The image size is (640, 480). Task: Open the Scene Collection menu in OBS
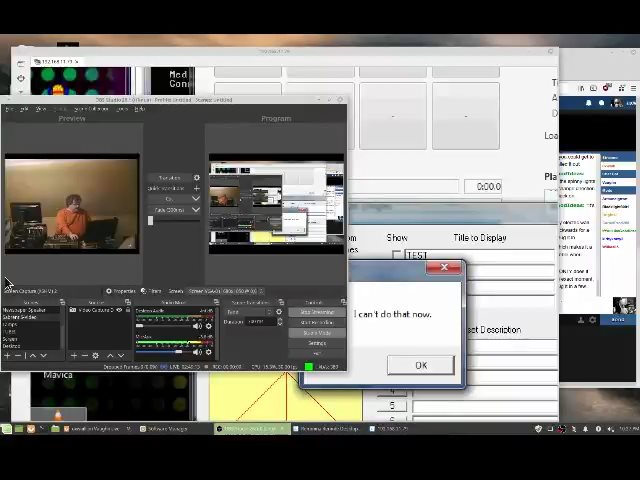click(91, 109)
